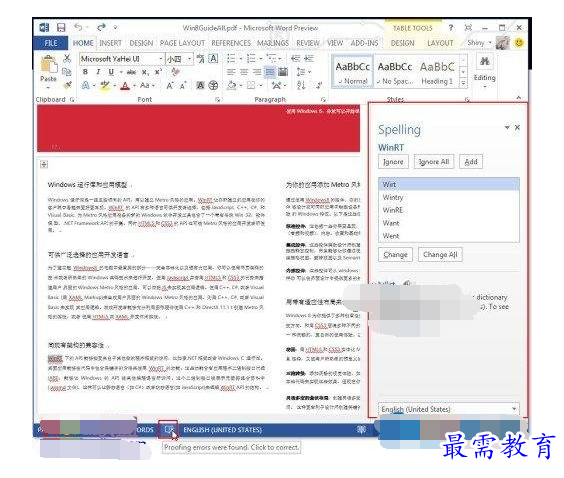The width and height of the screenshot is (564, 478).
Task: Open the Spelling pane options arrow
Action: click(507, 127)
